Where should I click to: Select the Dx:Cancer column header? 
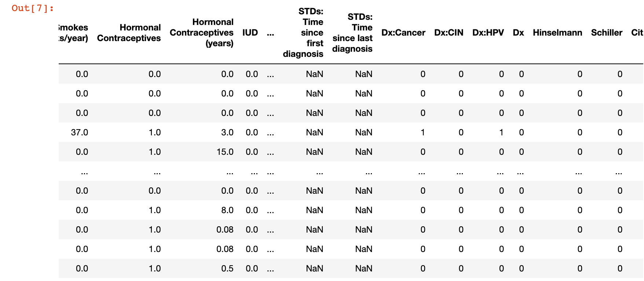click(x=403, y=33)
